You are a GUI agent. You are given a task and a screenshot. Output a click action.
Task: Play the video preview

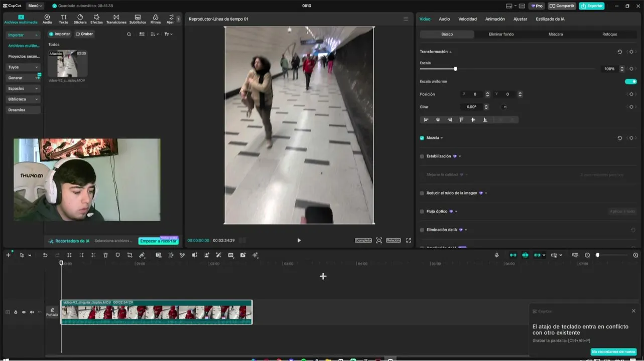[x=299, y=241]
